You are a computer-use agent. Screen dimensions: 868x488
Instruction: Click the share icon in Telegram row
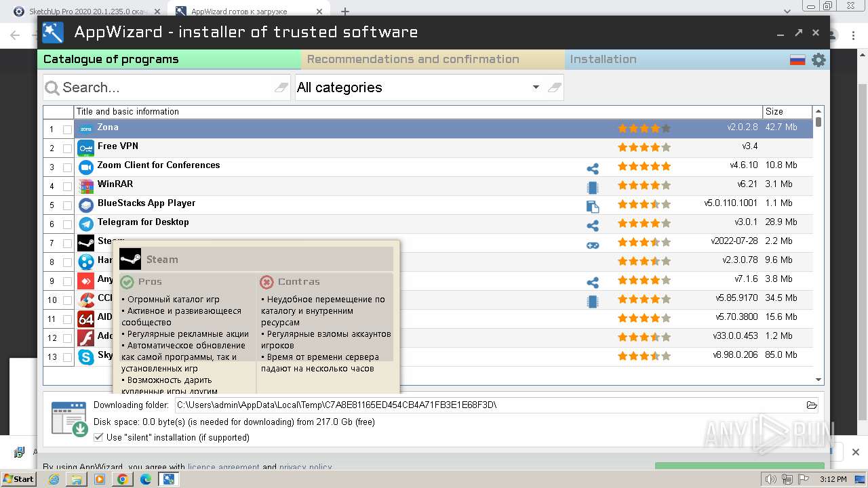[593, 226]
